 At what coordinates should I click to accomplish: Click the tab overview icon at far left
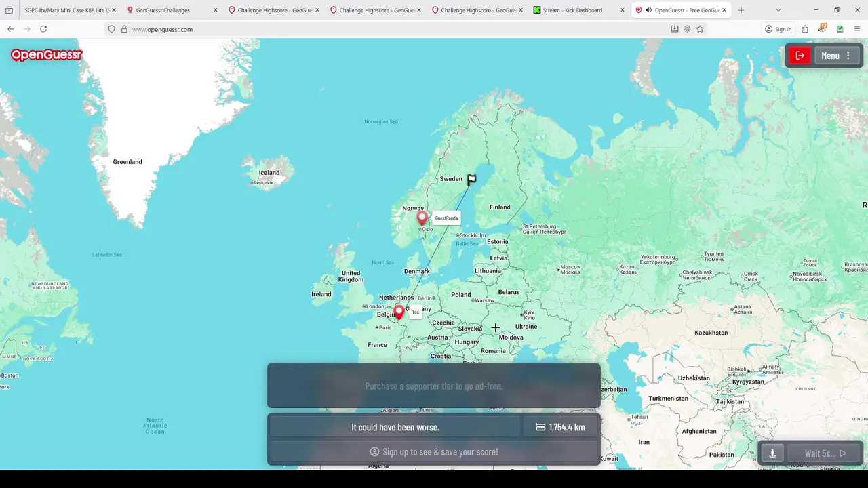pos(9,10)
